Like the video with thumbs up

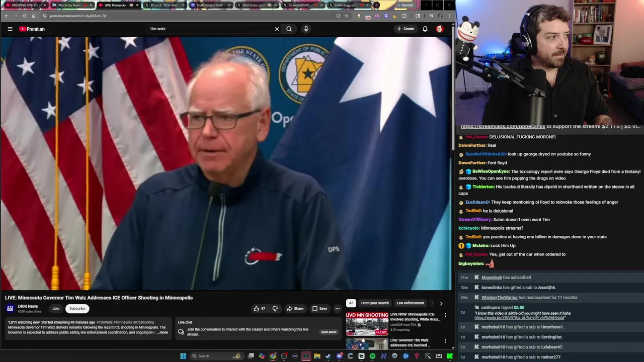coord(260,309)
